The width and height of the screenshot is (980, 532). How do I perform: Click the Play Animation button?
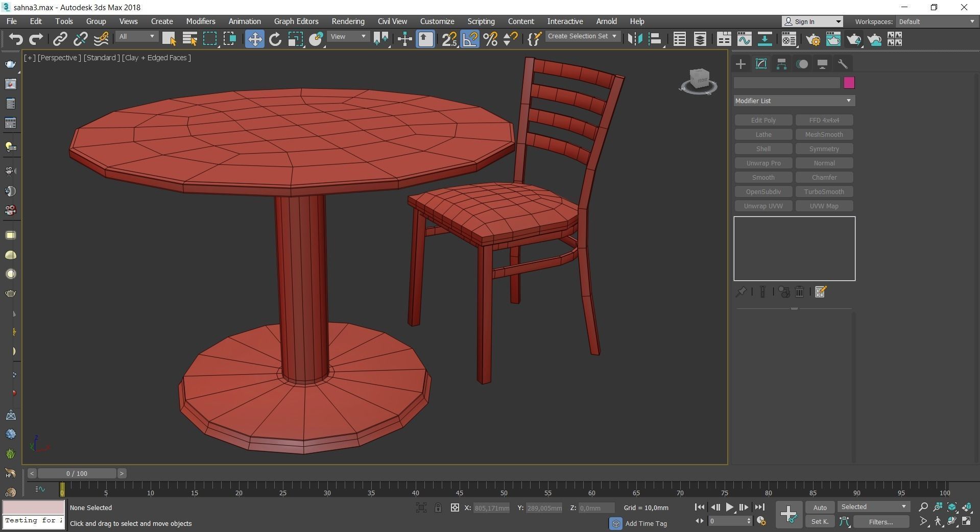729,507
